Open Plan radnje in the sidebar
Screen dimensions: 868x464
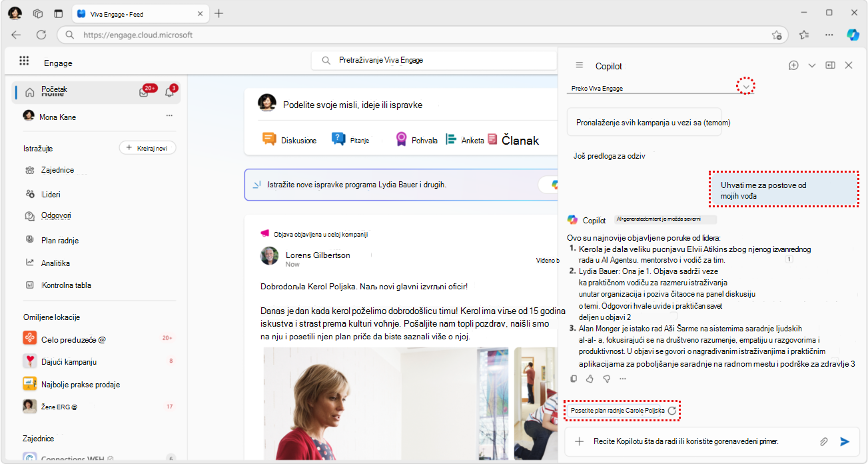tap(60, 241)
